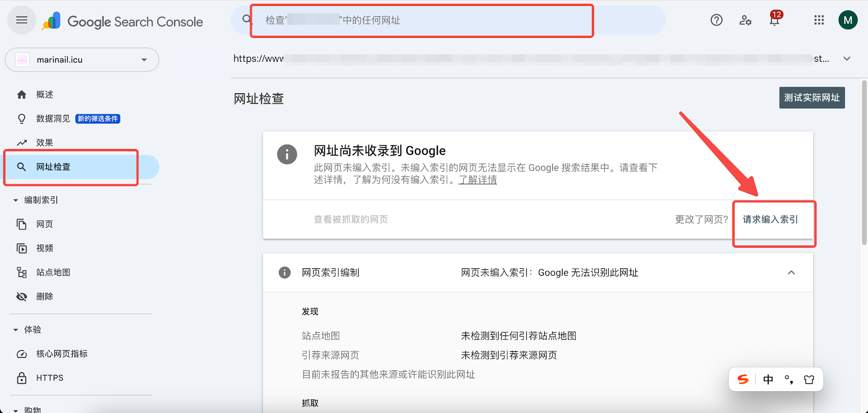Click the pages icon beside 网页
This screenshot has width=868, height=413.
pos(22,224)
